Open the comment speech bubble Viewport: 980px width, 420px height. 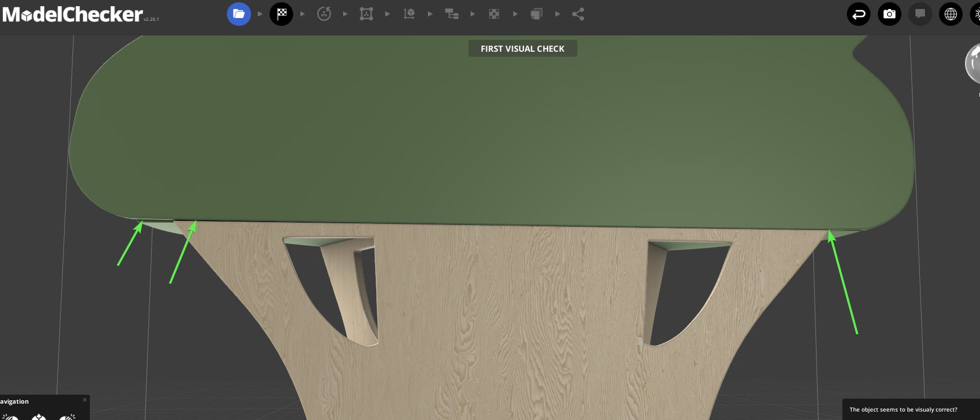tap(920, 14)
